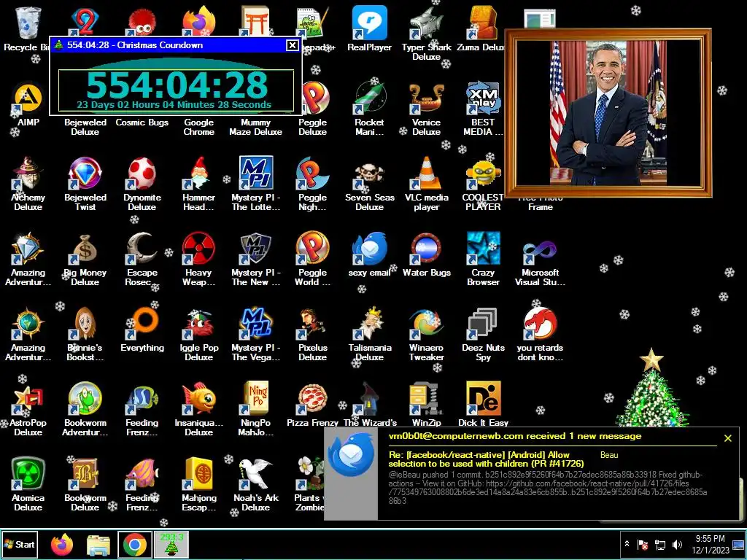Open Google Chrome desktop shortcut
Viewport: 747px width, 560px height.
point(198,127)
